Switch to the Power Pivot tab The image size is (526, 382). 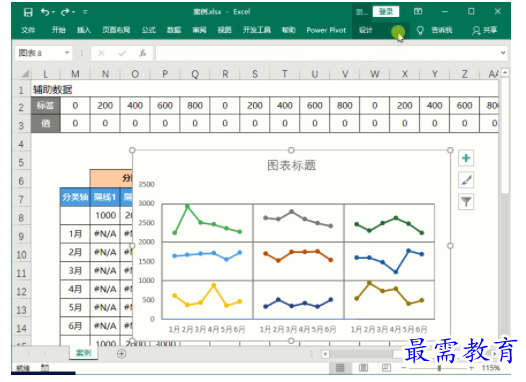coord(326,30)
